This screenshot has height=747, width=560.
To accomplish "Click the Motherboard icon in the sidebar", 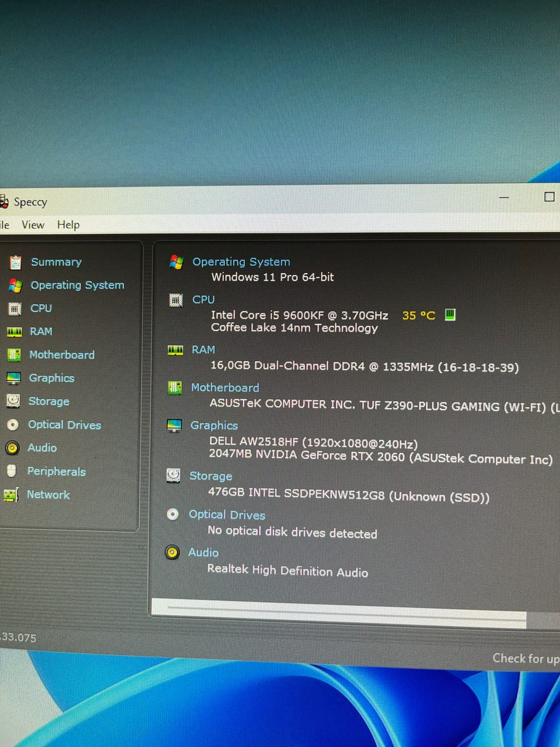I will pyautogui.click(x=14, y=355).
